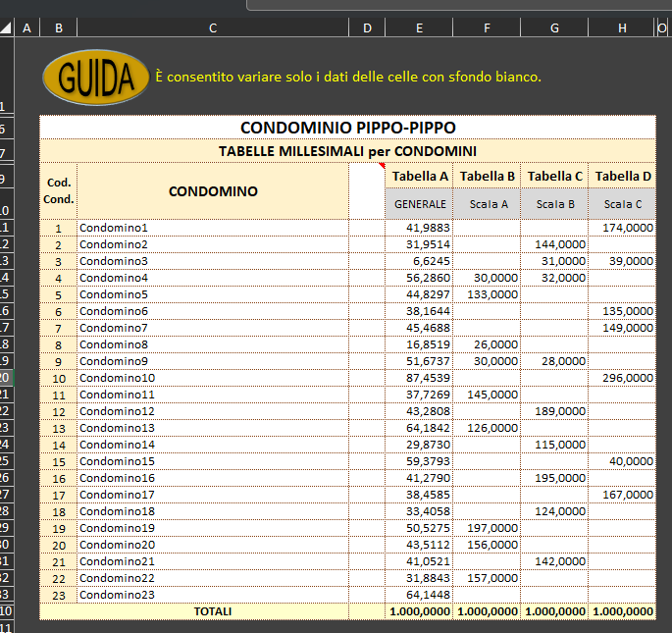The height and width of the screenshot is (633, 672).
Task: Click value 142,0000 for Condomino21
Action: pos(554,561)
